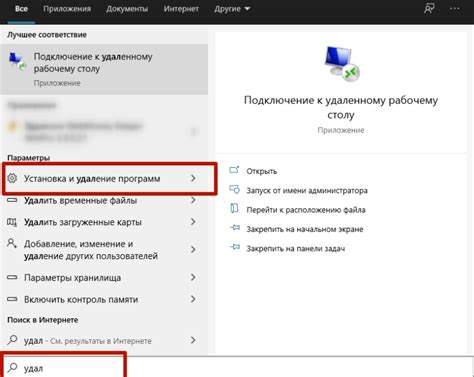474x377 pixels.
Task: Expand arrow for Установка и удаление программ
Action: [193, 178]
